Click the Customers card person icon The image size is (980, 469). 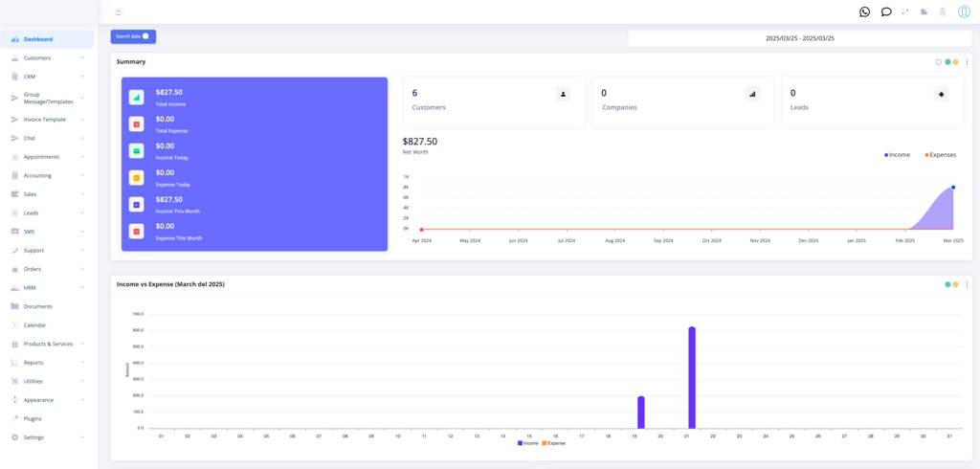pyautogui.click(x=563, y=94)
